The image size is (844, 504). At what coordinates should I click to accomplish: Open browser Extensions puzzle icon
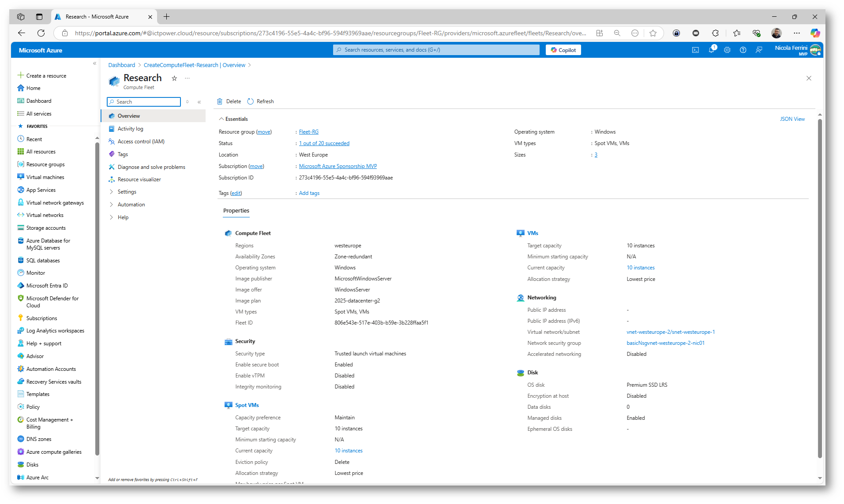click(715, 33)
